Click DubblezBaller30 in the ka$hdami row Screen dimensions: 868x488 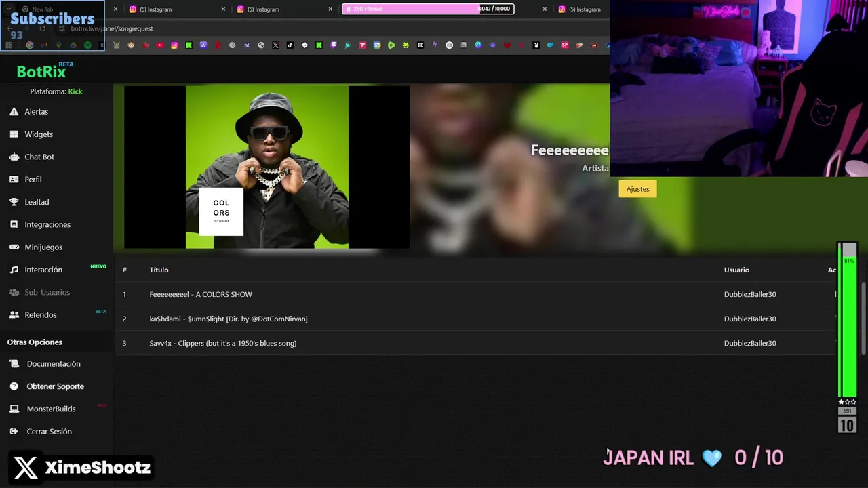pos(750,319)
